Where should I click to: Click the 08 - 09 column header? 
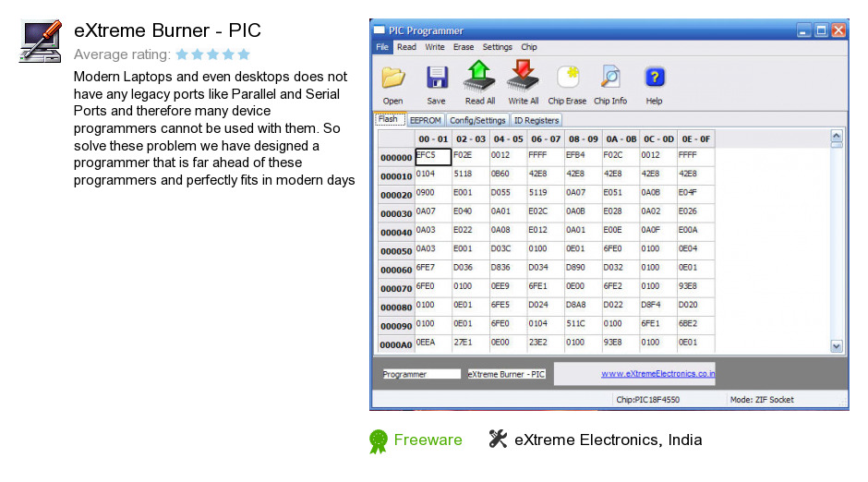[x=584, y=139]
